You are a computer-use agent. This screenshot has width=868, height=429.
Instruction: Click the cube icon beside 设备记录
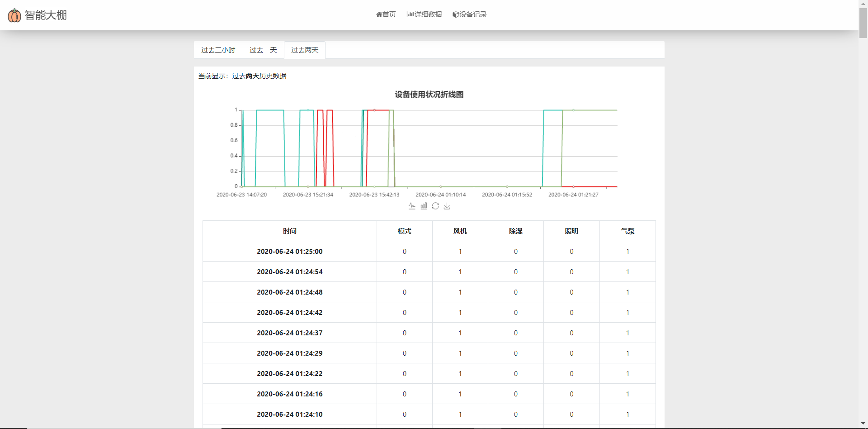456,14
